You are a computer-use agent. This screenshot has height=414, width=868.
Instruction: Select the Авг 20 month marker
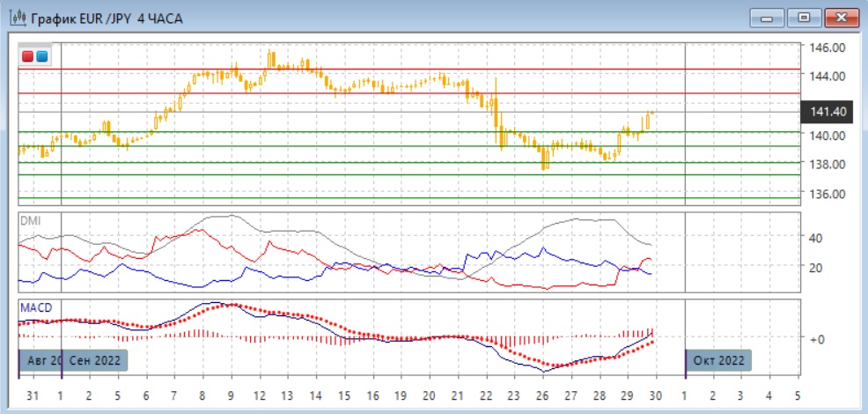coord(40,360)
